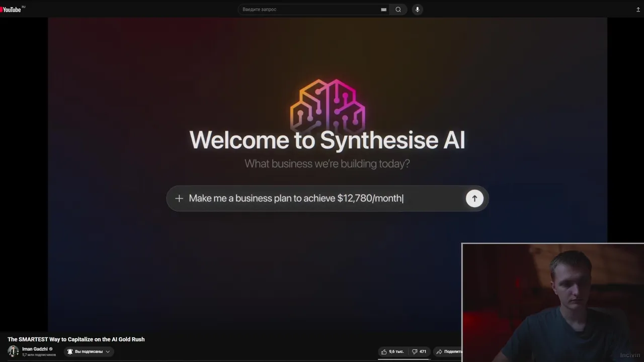Click the webcam overlay of the presenter
The image size is (644, 362).
[x=553, y=303]
